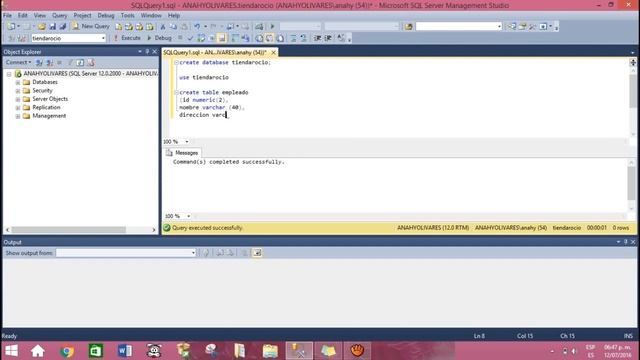Click the Undo toolbar icon
This screenshot has width=640, height=360.
[197, 27]
